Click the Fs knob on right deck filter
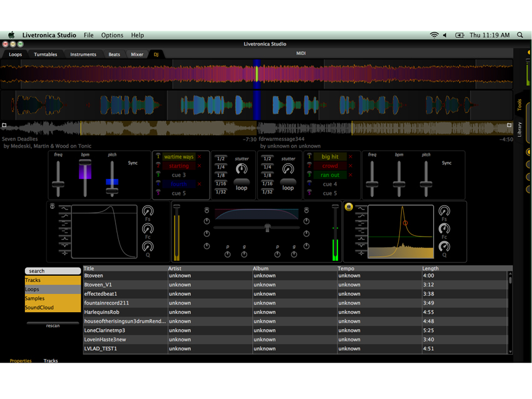This screenshot has height=399, width=532. click(x=444, y=211)
